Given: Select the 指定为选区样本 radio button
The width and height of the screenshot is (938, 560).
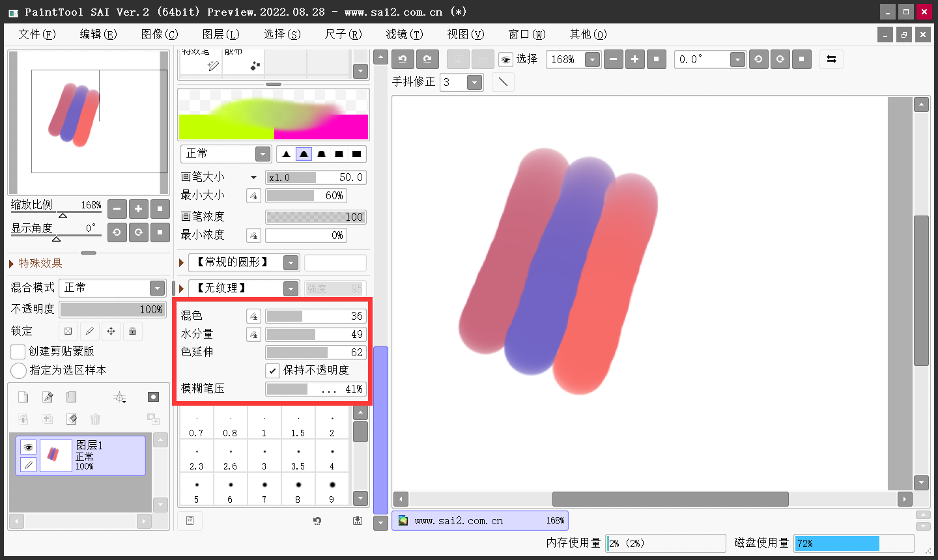Looking at the screenshot, I should point(18,371).
